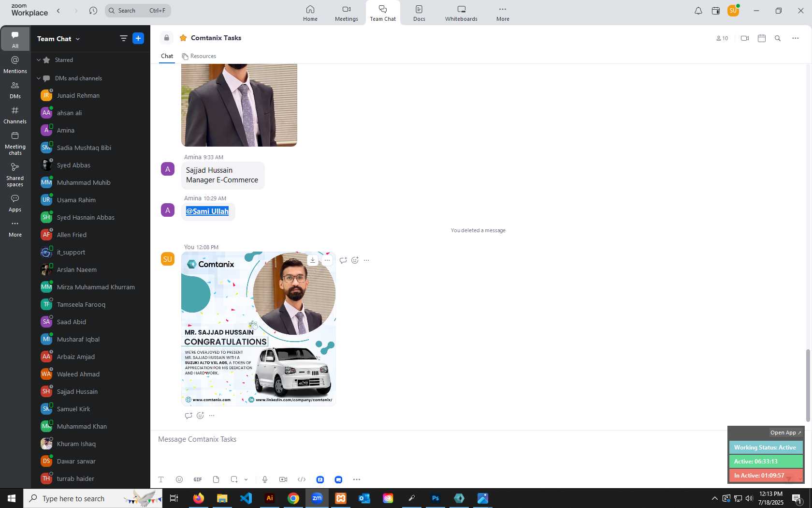Click the chat vertical scrollbar
This screenshot has width=812, height=508.
(808, 385)
